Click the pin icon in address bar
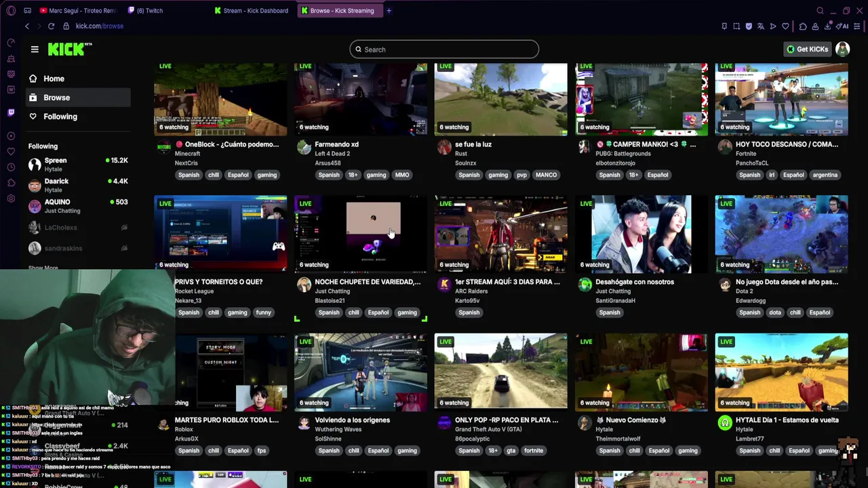868x488 pixels. 724,26
